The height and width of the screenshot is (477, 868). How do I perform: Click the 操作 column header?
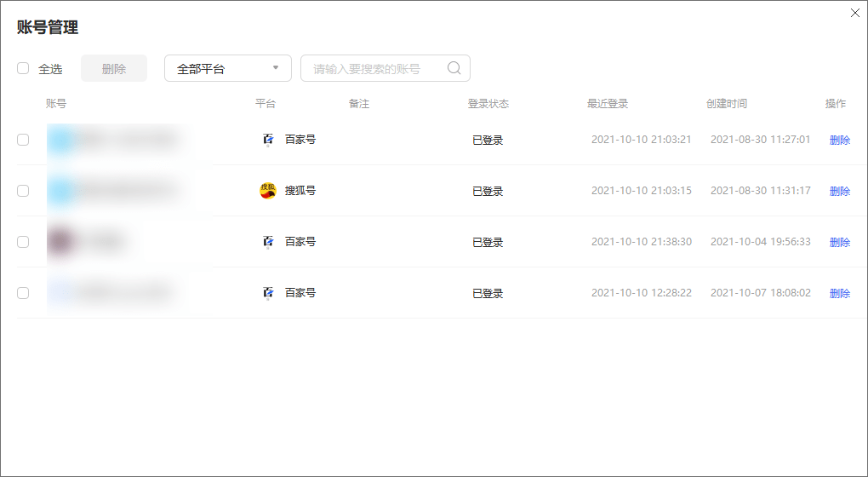click(x=836, y=104)
